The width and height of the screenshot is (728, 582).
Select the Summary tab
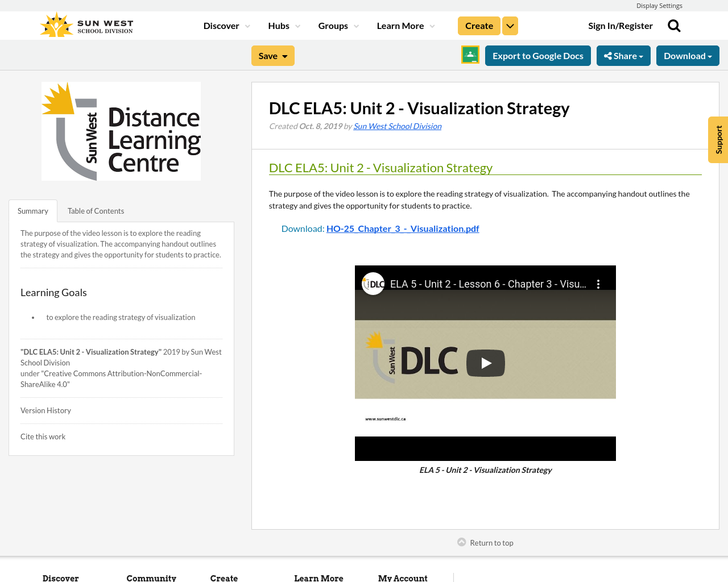(32, 210)
